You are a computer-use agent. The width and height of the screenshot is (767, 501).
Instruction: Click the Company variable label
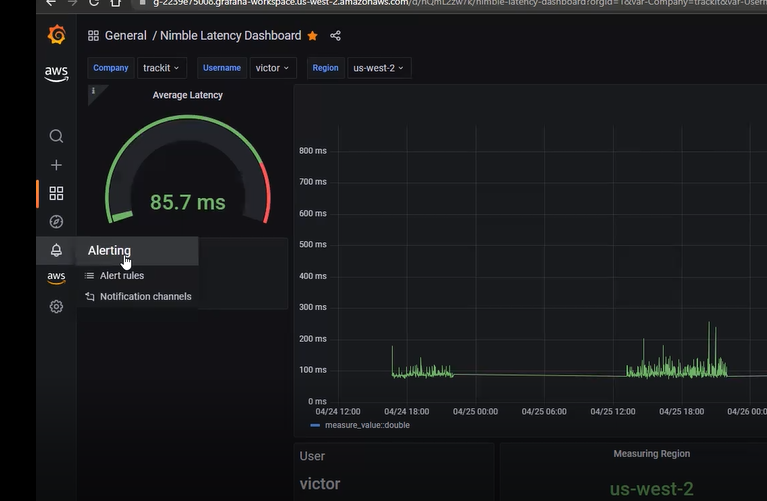[111, 68]
